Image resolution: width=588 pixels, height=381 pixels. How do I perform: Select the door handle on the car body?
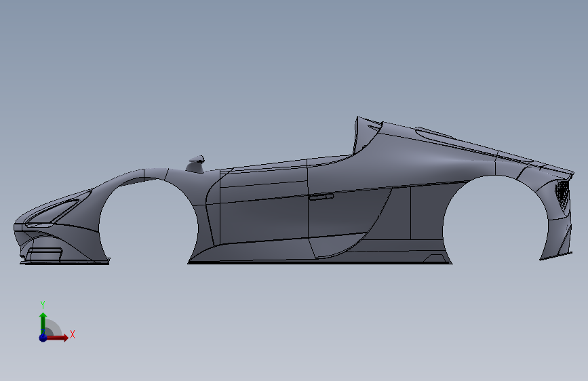point(321,197)
